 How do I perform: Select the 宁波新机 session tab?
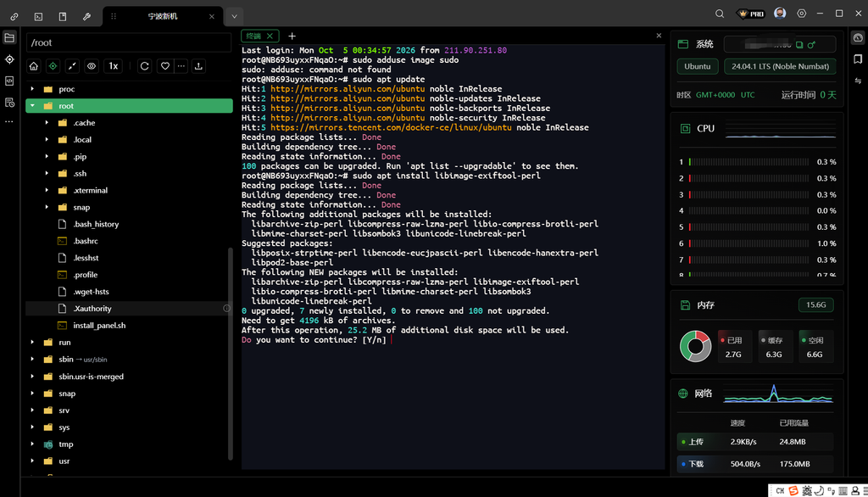[x=163, y=17]
